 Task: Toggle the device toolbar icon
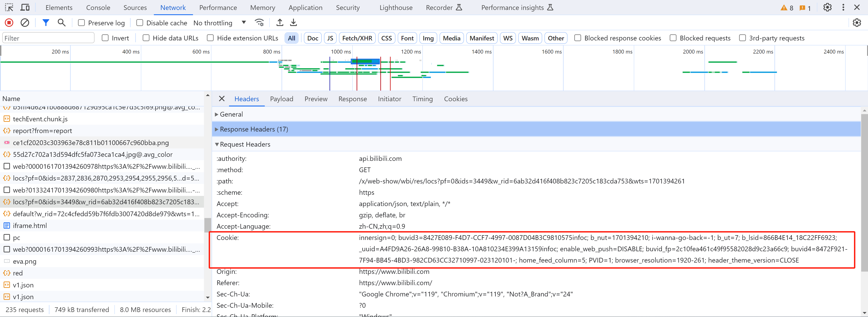pos(25,7)
